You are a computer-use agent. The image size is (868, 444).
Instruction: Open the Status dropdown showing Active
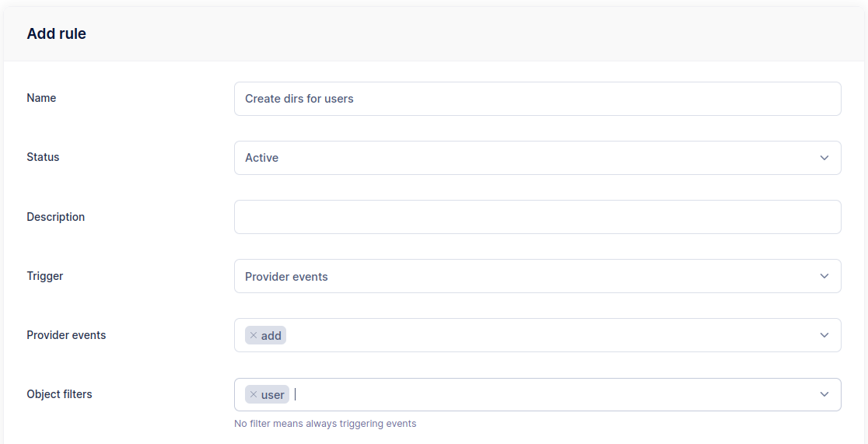529,158
